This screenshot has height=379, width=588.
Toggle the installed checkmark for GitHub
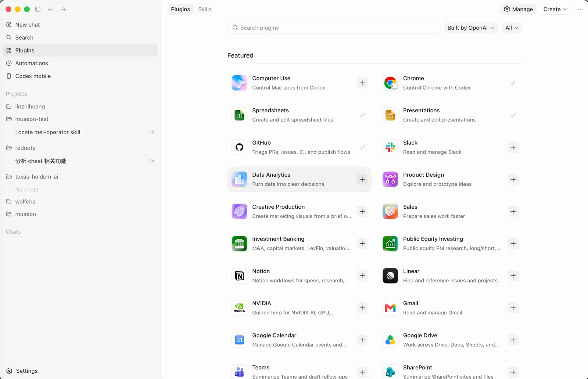pos(362,147)
